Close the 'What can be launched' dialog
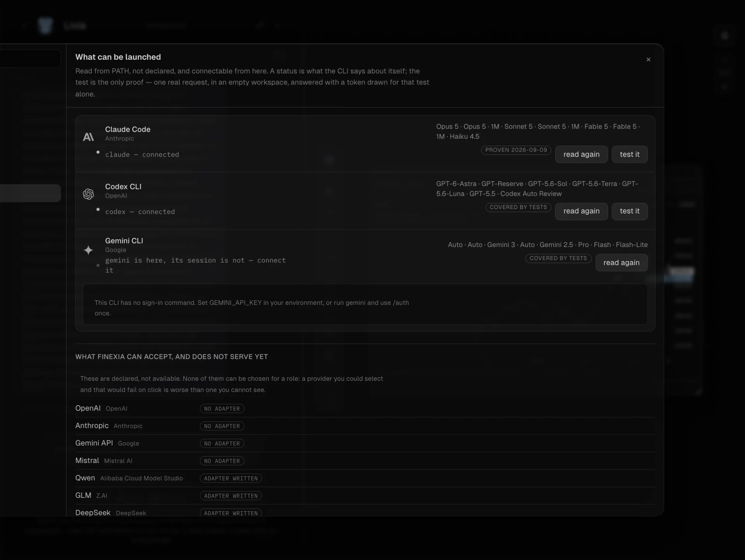The height and width of the screenshot is (560, 745). click(x=648, y=59)
